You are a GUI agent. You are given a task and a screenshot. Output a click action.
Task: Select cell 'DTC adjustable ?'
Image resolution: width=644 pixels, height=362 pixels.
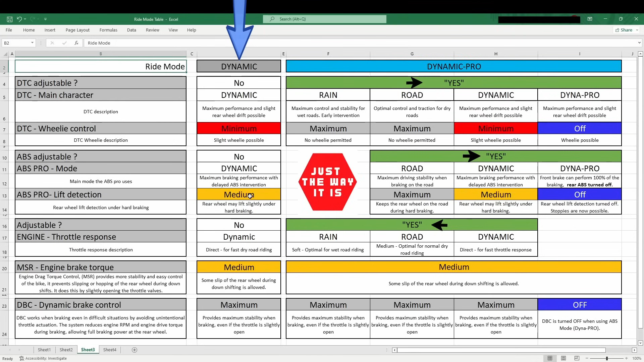(x=101, y=83)
